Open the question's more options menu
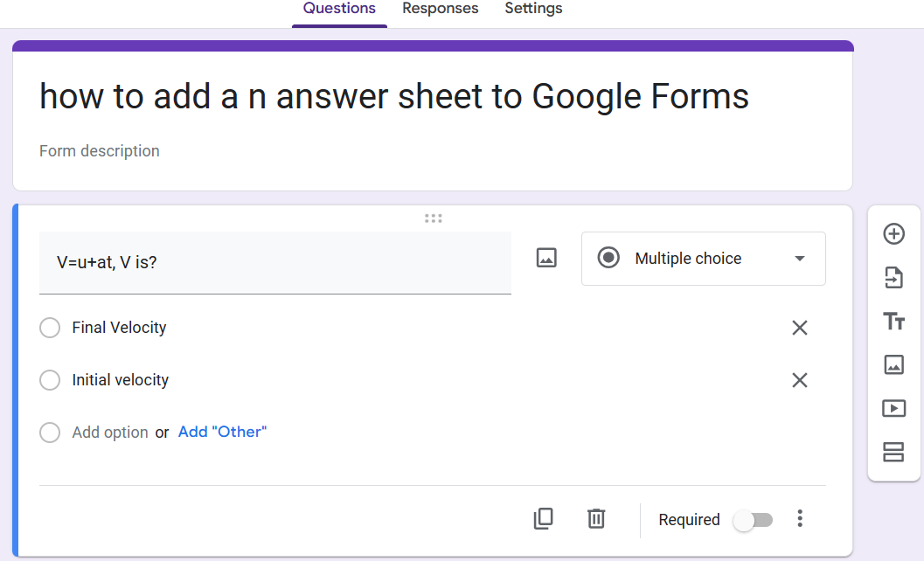Screen dimensions: 924x561 799,519
